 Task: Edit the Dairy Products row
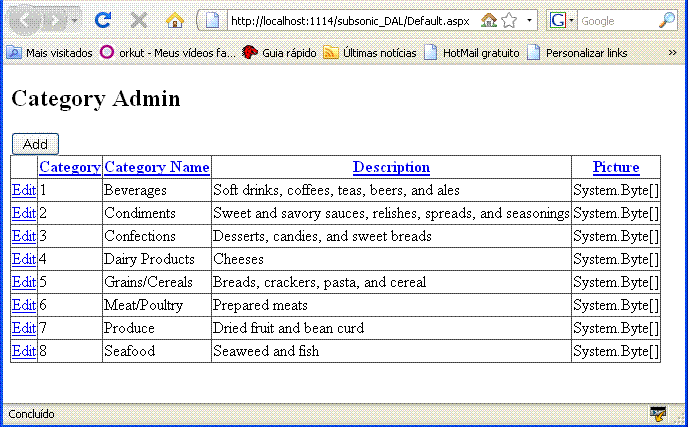(x=24, y=259)
